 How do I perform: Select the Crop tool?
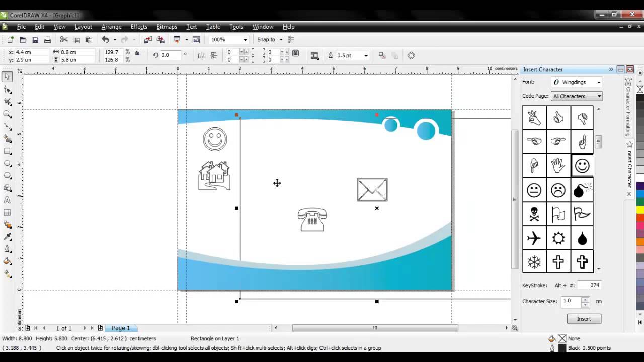point(7,102)
